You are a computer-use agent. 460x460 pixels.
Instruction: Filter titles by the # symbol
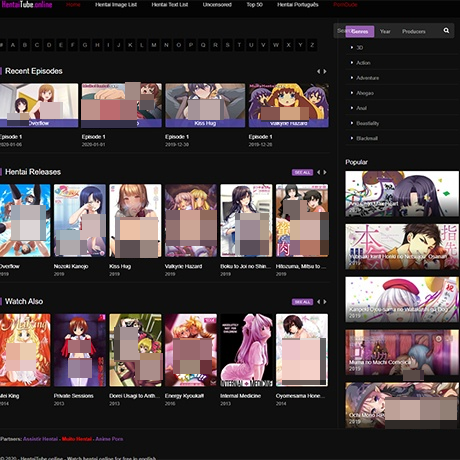[x=2, y=45]
